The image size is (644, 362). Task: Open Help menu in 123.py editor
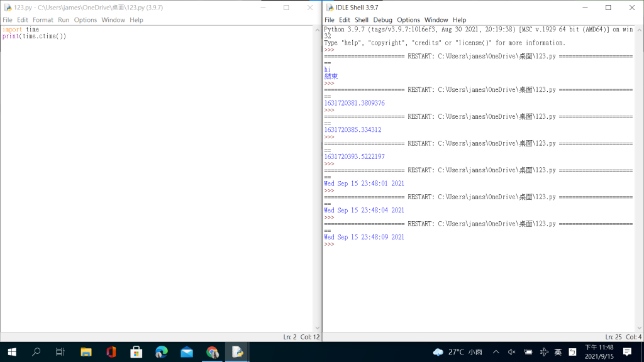click(136, 19)
